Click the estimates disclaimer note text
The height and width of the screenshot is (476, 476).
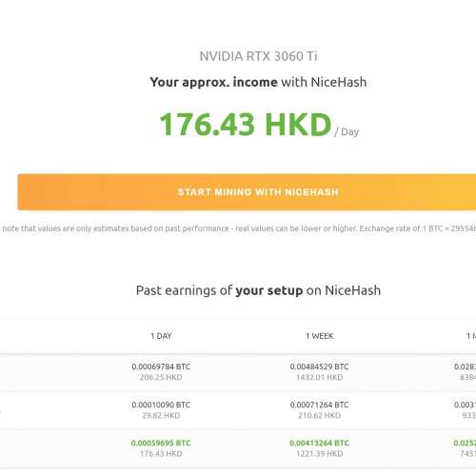coord(239,228)
